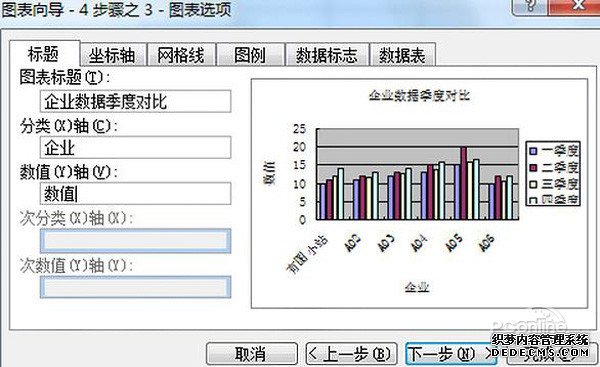
Task: Click the 一季度 legend color swatch
Action: (x=533, y=151)
